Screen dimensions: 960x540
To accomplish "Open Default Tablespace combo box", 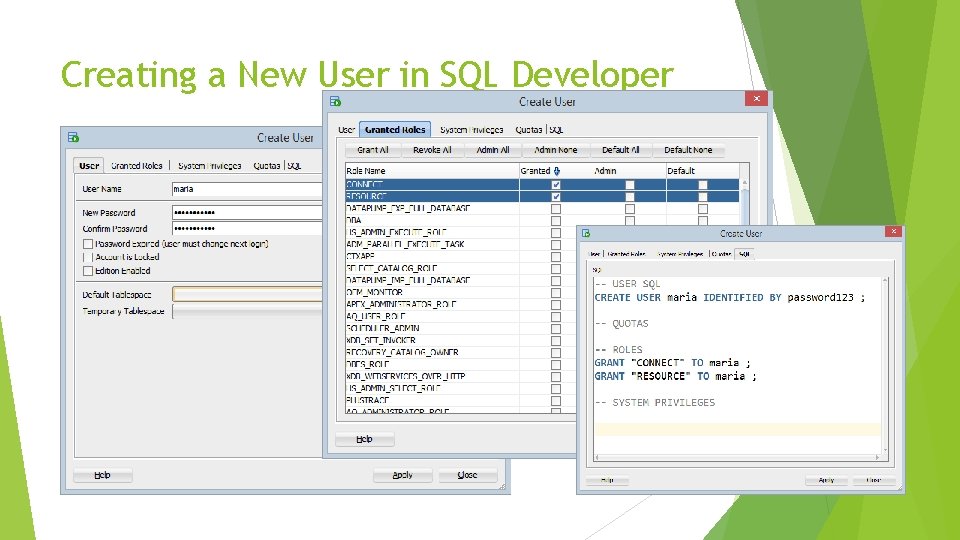I will point(247,294).
